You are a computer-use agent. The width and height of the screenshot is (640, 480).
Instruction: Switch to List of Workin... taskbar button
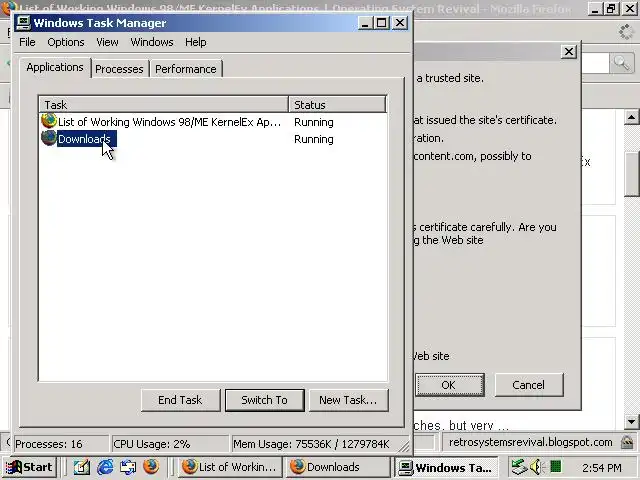(230, 467)
